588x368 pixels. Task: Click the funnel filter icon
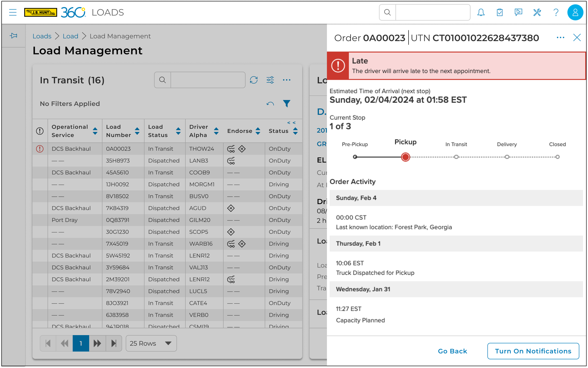pyautogui.click(x=286, y=103)
